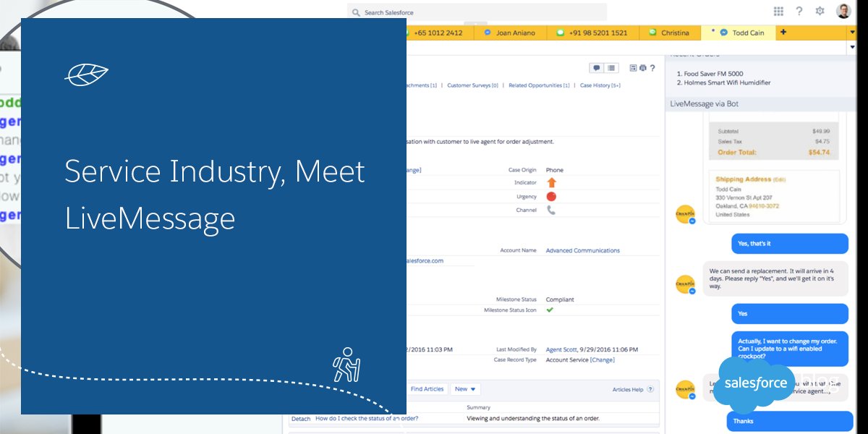Screen dimensions: 868x434
Task: Click the chat bubble Yes, that's it
Action: [789, 244]
